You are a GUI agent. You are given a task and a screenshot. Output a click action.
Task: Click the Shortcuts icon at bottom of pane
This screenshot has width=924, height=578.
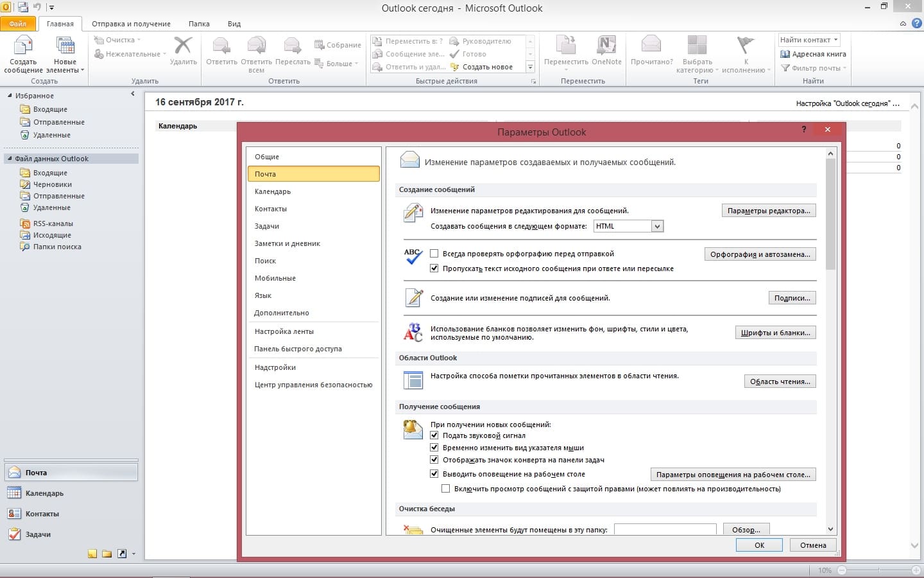122,554
